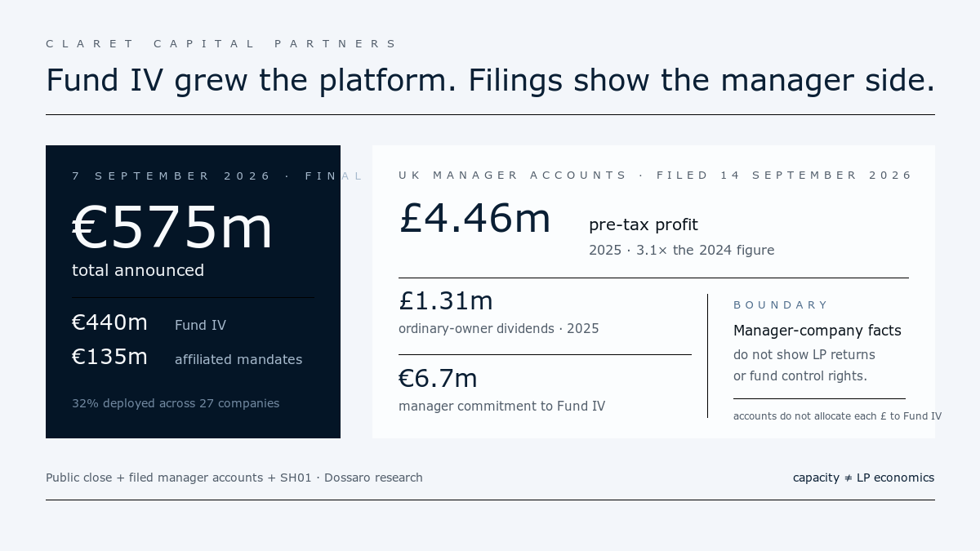980x551 pixels.
Task: Click the 'Manager-company facts' heading
Action: [x=817, y=331]
